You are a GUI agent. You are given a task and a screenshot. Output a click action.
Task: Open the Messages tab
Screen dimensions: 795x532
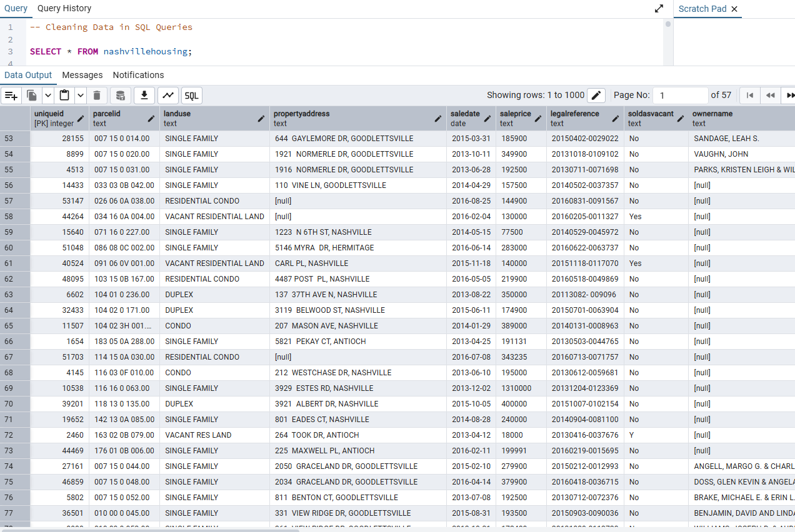tap(82, 75)
